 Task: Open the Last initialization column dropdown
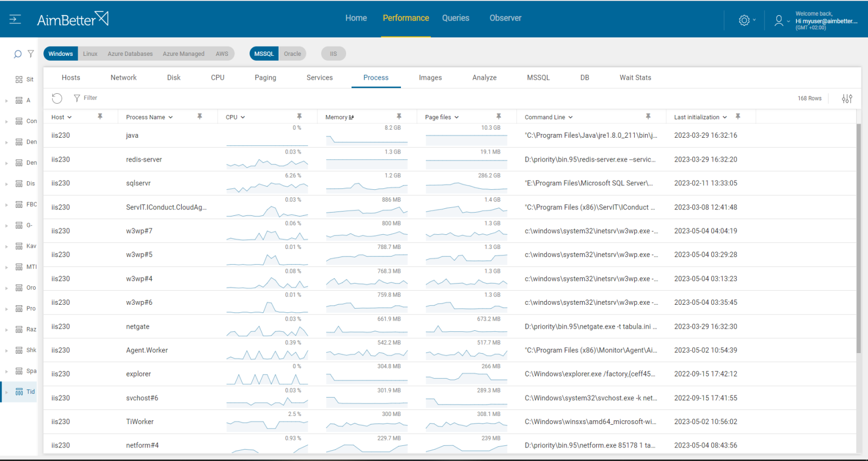click(x=725, y=118)
